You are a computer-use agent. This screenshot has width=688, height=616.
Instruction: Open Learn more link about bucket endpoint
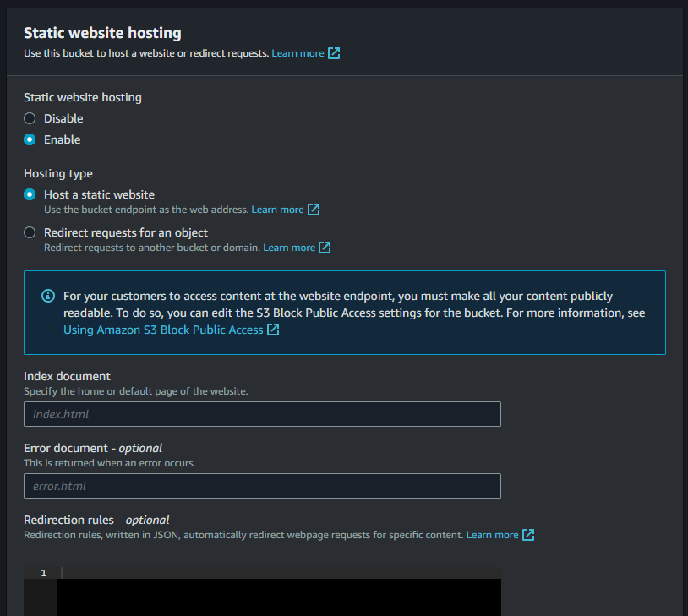277,210
